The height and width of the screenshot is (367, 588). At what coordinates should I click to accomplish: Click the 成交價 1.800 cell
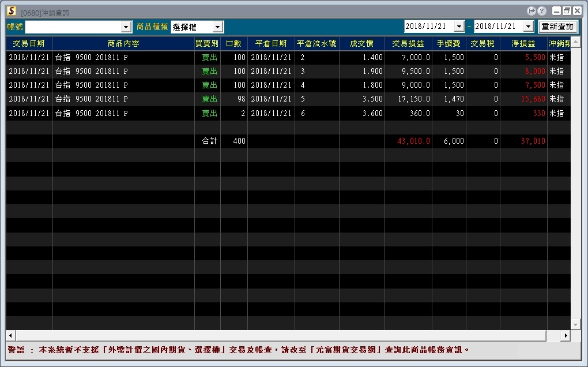362,85
